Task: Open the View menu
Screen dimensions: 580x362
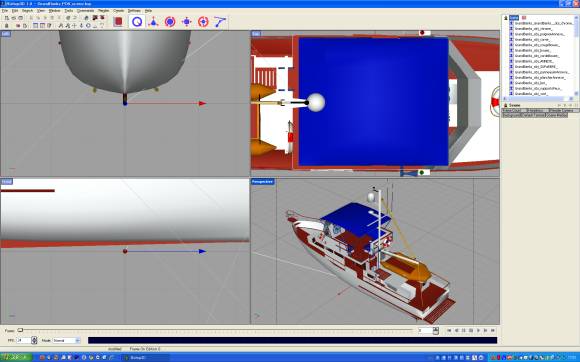Action: pyautogui.click(x=41, y=11)
